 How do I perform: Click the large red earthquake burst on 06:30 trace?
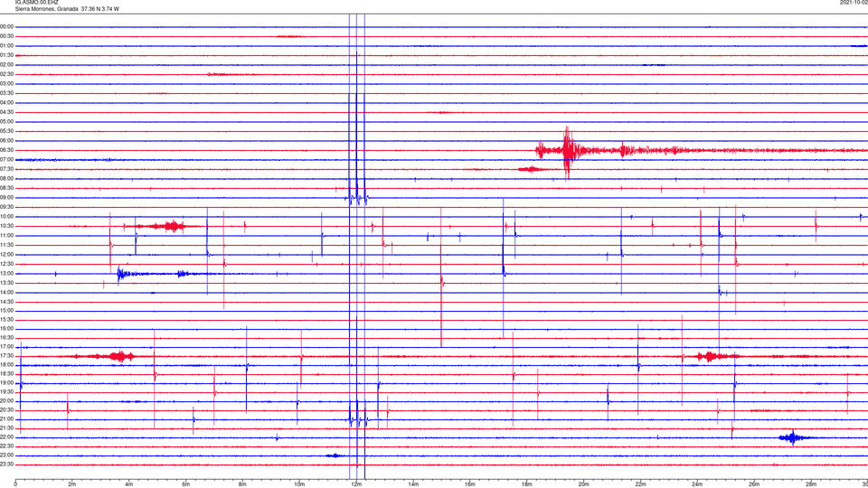pyautogui.click(x=567, y=151)
